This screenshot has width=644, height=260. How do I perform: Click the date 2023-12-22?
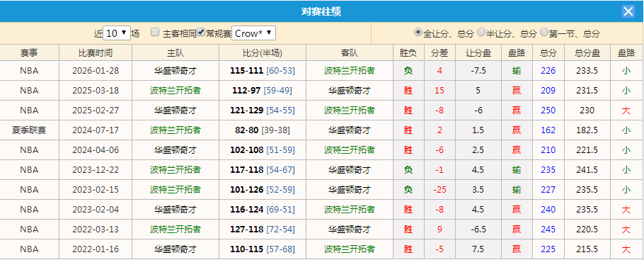tap(96, 170)
